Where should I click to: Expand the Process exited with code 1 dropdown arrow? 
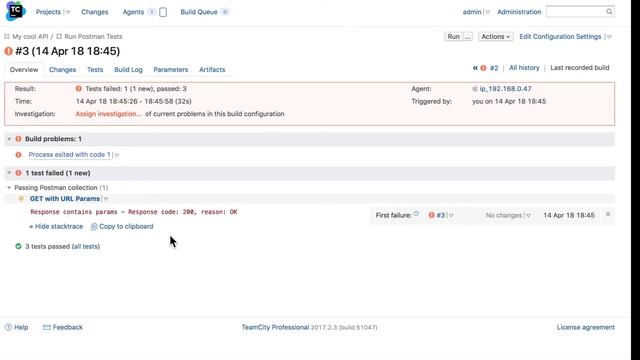click(117, 155)
